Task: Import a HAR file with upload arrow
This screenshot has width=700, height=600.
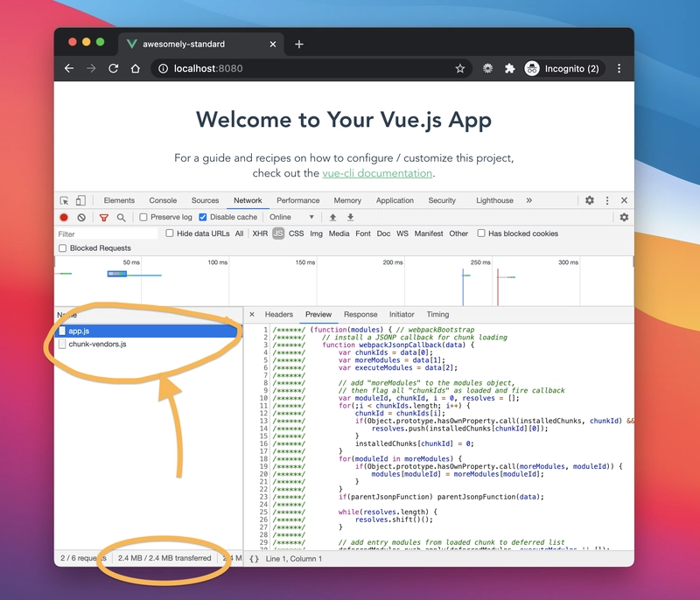Action: 332,217
